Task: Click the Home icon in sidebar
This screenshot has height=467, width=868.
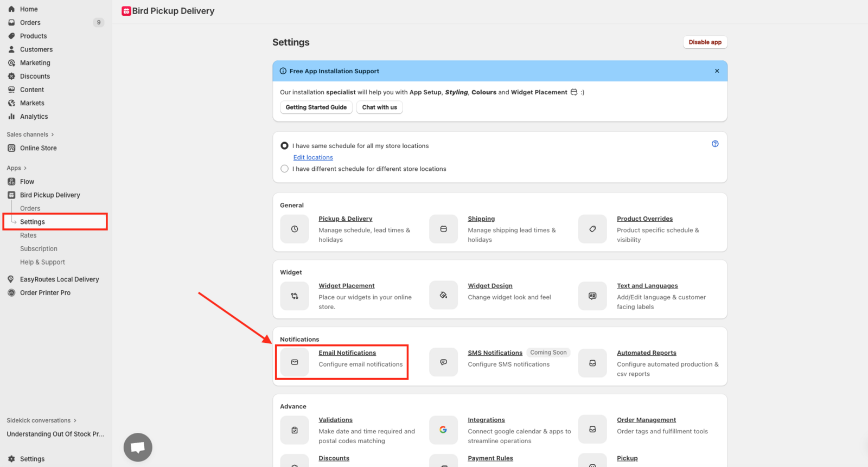Action: point(11,9)
